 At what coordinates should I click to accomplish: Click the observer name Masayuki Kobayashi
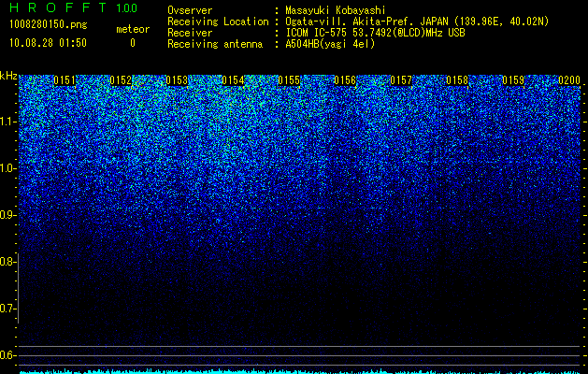(x=336, y=10)
